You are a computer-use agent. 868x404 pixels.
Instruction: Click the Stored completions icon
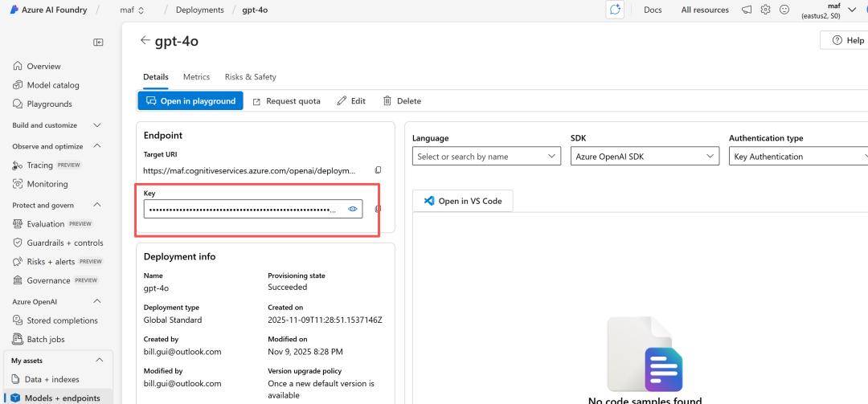click(x=18, y=320)
